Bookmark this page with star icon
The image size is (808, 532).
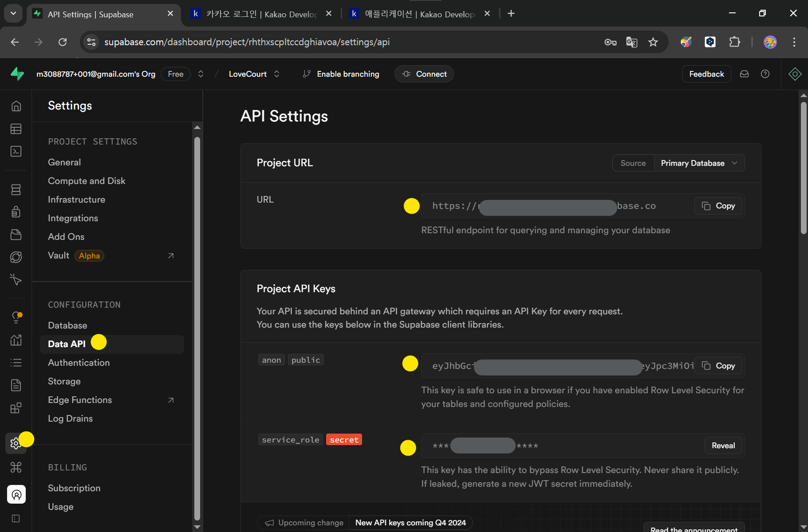click(653, 42)
